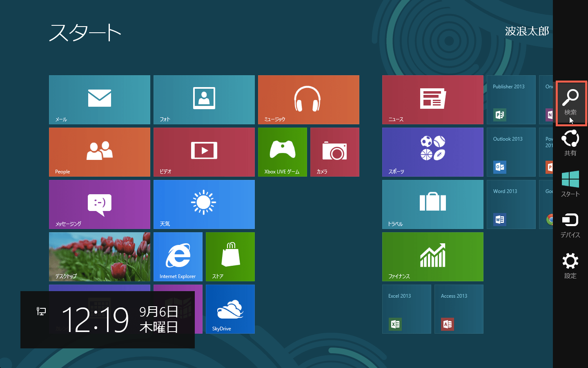
Task: Select the 共有 (Share) charm
Action: click(570, 143)
